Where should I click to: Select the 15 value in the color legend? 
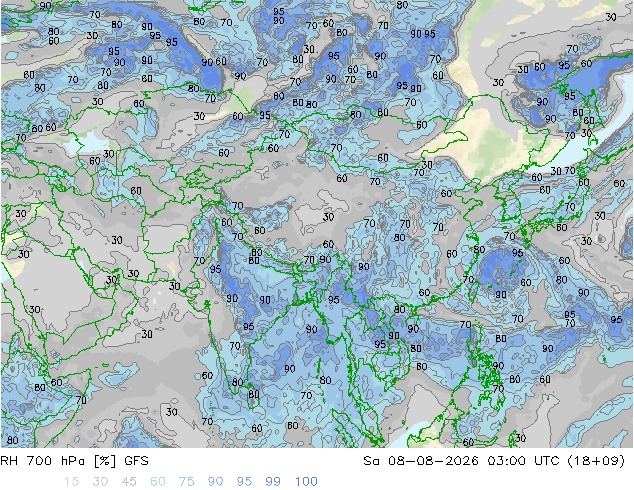click(x=71, y=482)
